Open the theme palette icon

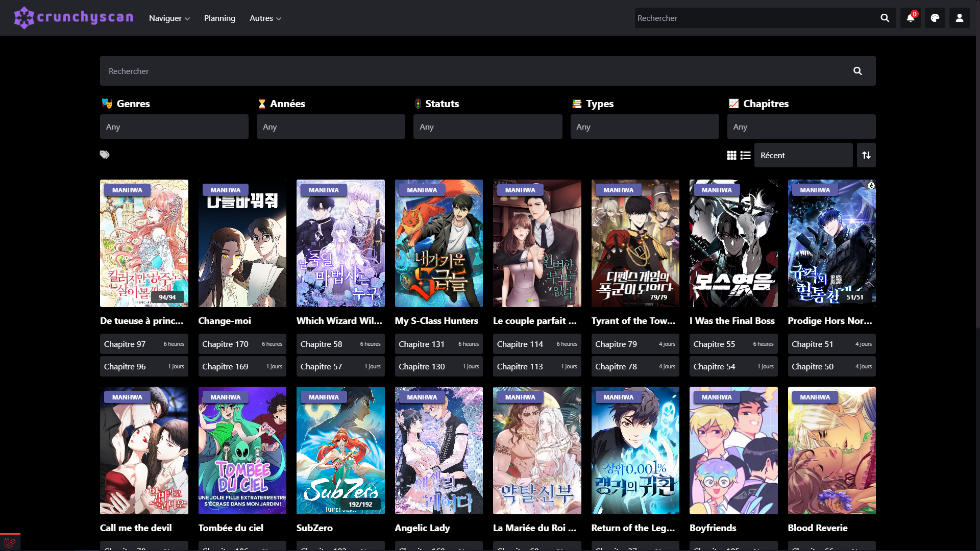(x=935, y=18)
